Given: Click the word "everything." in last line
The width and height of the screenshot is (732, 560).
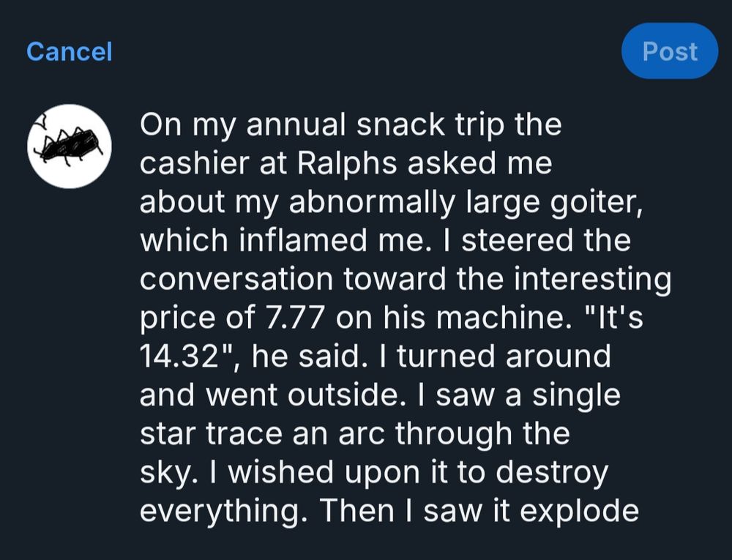Looking at the screenshot, I should click(219, 511).
